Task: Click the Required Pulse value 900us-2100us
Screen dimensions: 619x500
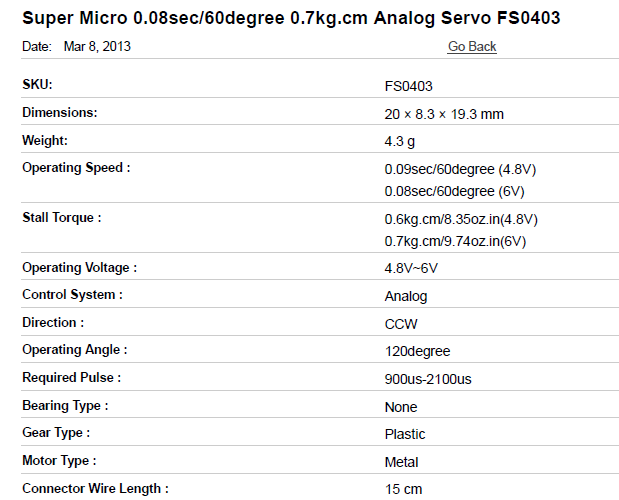Action: coord(428,379)
